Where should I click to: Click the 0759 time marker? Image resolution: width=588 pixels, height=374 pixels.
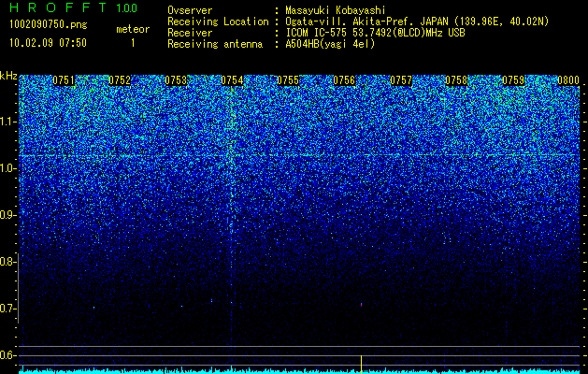pos(513,80)
